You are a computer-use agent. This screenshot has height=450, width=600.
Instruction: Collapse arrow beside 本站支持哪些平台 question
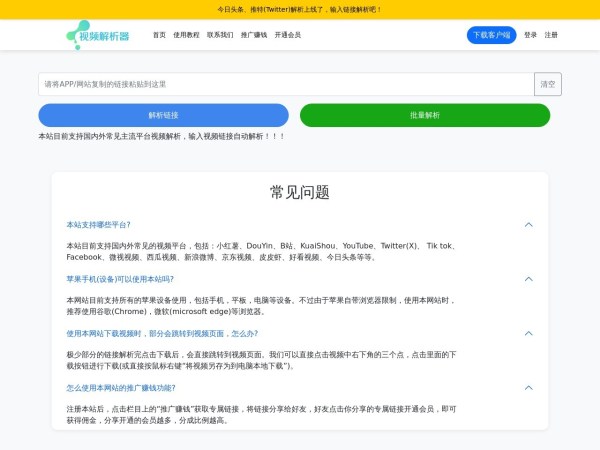point(528,224)
